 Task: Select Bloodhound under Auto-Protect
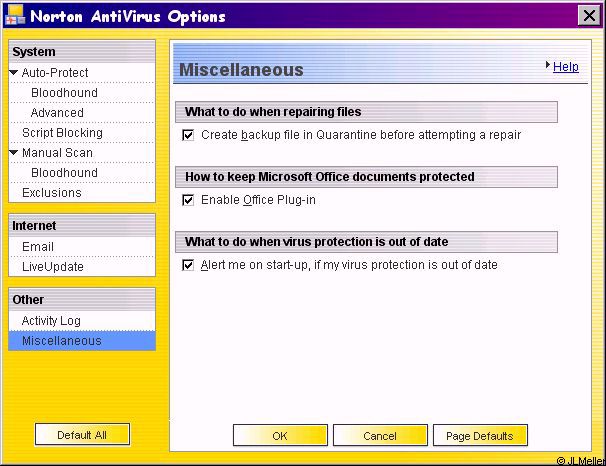pyautogui.click(x=64, y=93)
